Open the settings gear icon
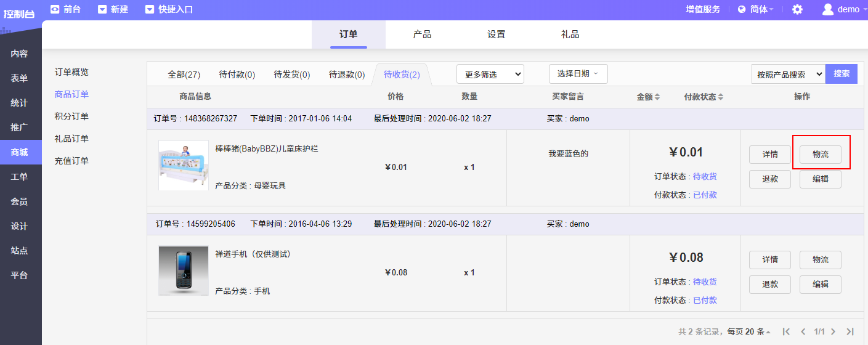This screenshot has height=345, width=868. (x=797, y=9)
